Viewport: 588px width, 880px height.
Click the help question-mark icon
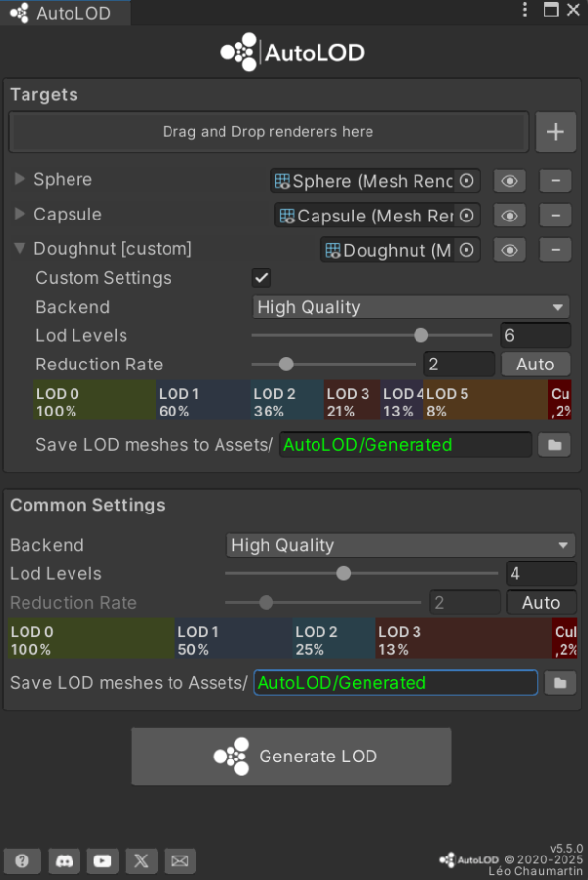coord(23,860)
